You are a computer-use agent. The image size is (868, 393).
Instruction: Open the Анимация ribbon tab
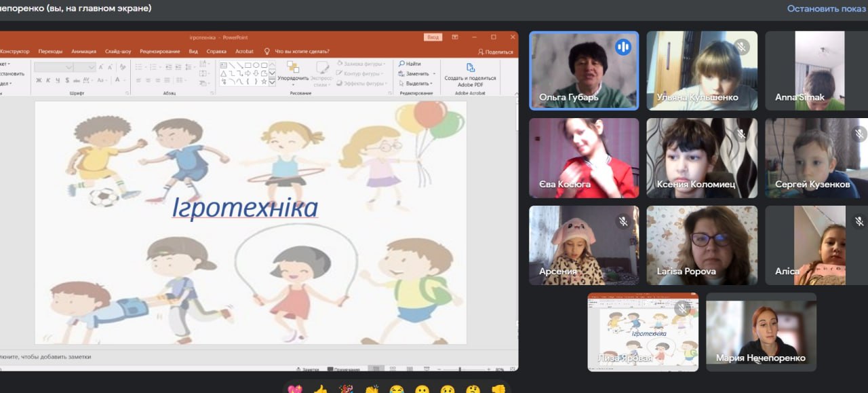[83, 51]
